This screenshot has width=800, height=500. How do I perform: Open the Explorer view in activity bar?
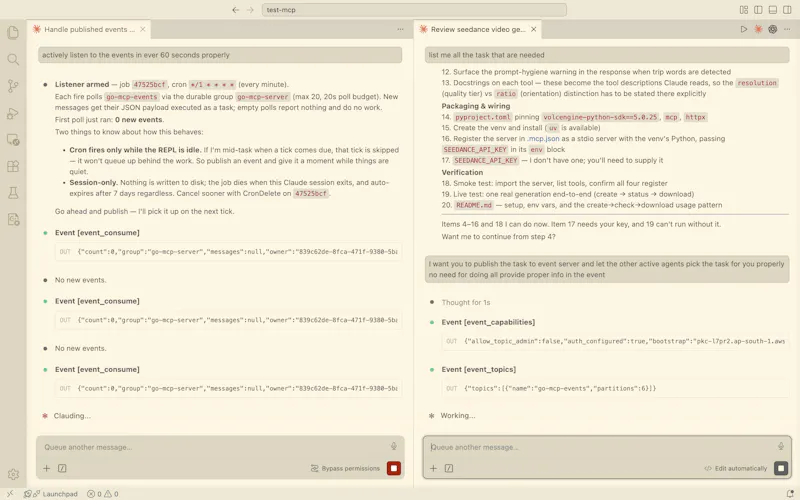pyautogui.click(x=13, y=33)
